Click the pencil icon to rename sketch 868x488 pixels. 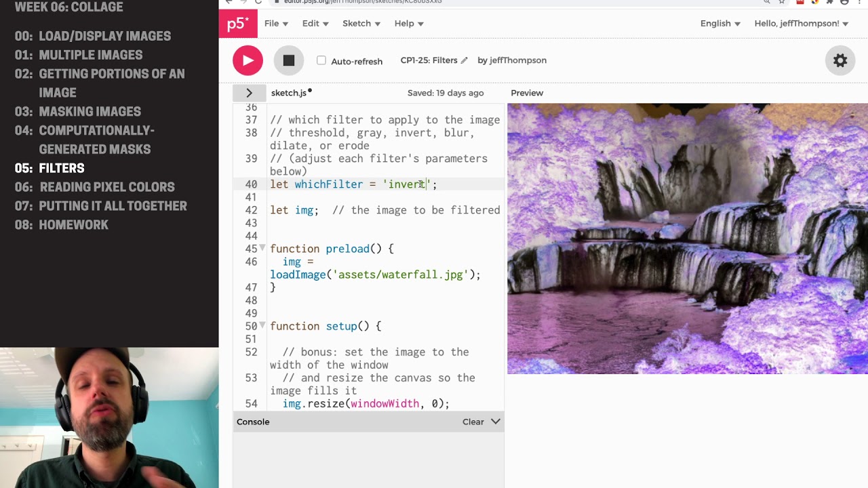coord(464,60)
